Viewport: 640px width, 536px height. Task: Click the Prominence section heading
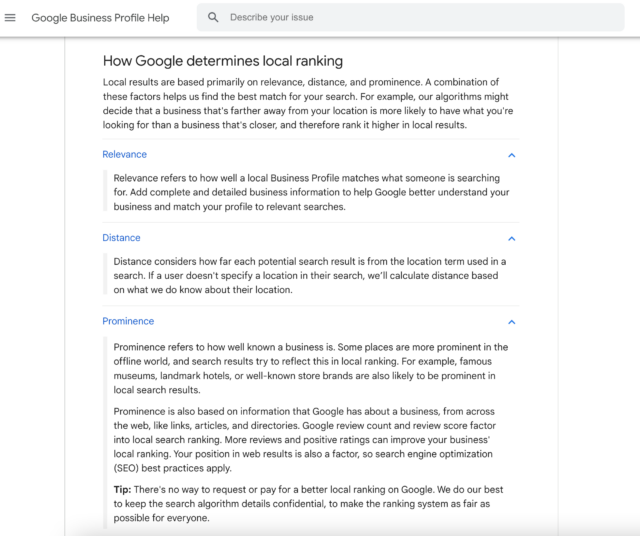pyautogui.click(x=128, y=321)
